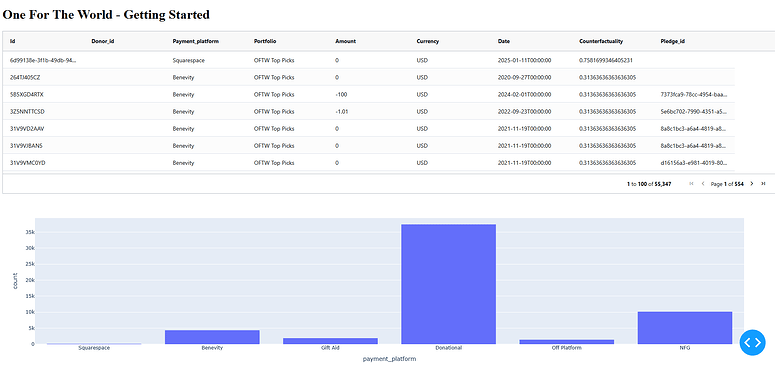Sort by the Payment_platform column header
Screen dimensions: 775x366
196,41
